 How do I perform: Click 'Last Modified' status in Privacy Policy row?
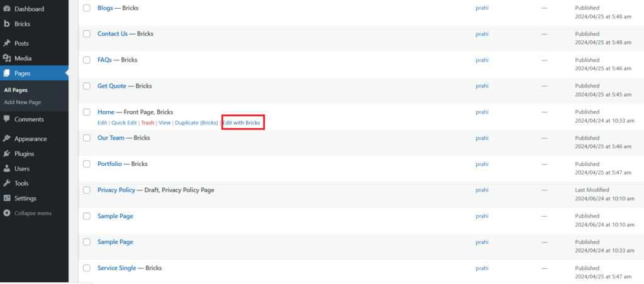(592, 190)
